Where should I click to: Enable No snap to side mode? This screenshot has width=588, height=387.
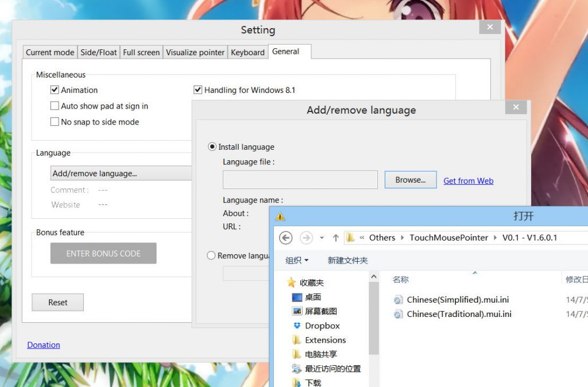(x=55, y=122)
